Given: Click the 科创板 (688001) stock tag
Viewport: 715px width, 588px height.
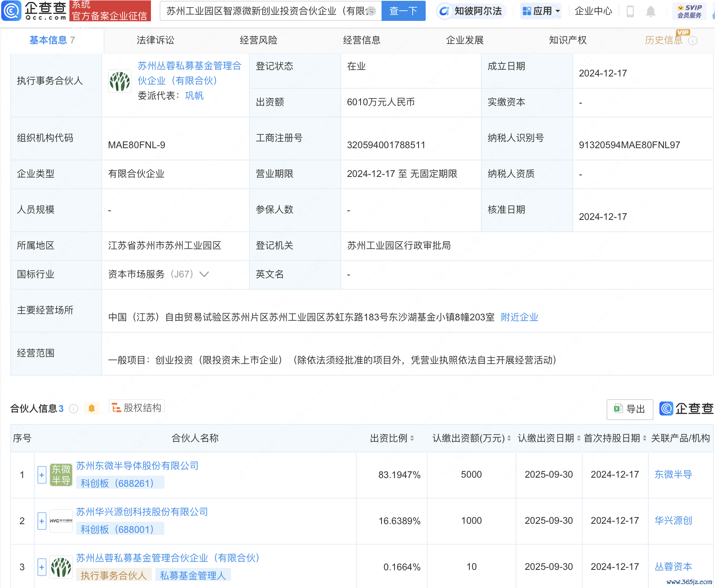Looking at the screenshot, I should pyautogui.click(x=120, y=529).
